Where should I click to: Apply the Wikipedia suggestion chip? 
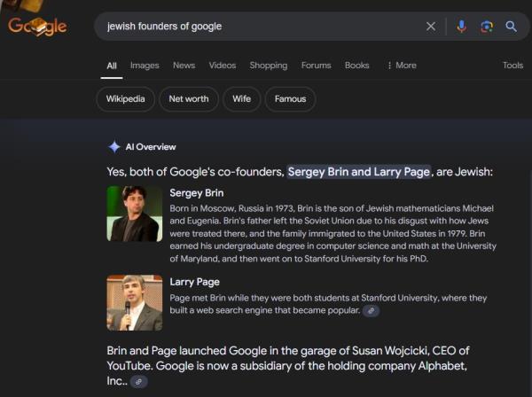126,99
